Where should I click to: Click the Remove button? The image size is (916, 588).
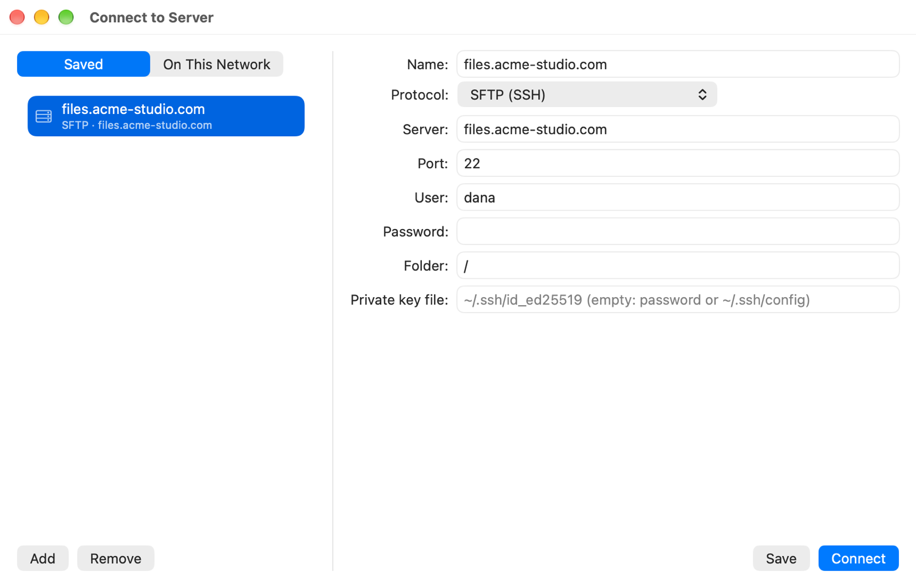116,558
